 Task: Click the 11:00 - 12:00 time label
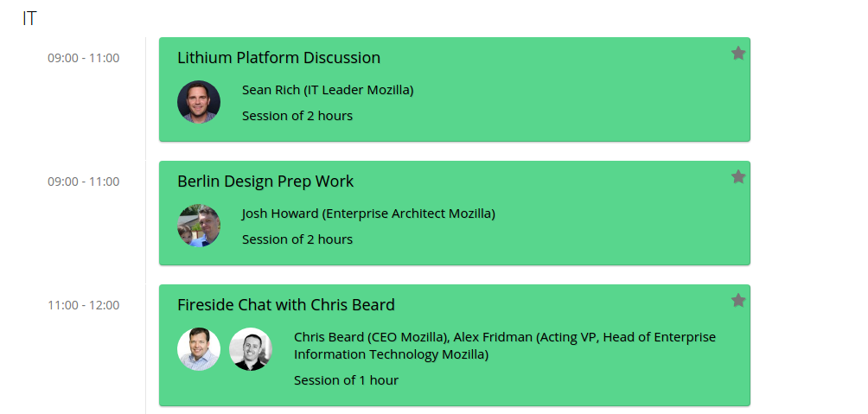pos(84,305)
